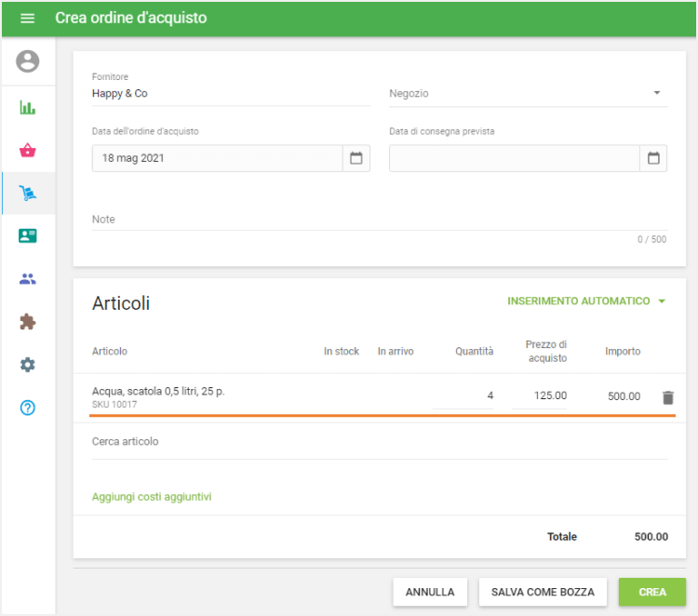Open the purchase order date calendar picker

pyautogui.click(x=356, y=158)
